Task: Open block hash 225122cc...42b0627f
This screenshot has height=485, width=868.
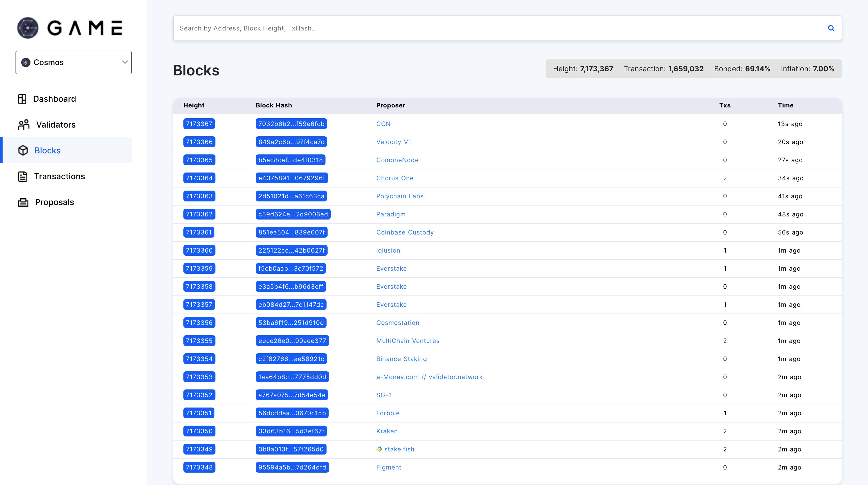Action: [291, 250]
